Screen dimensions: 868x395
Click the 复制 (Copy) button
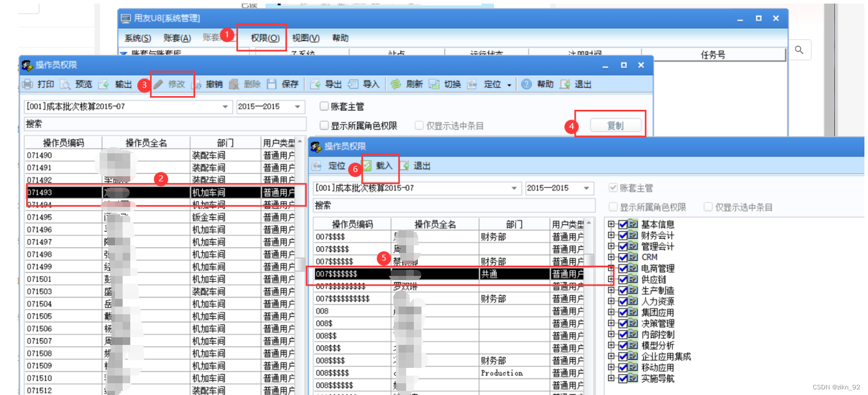(616, 126)
